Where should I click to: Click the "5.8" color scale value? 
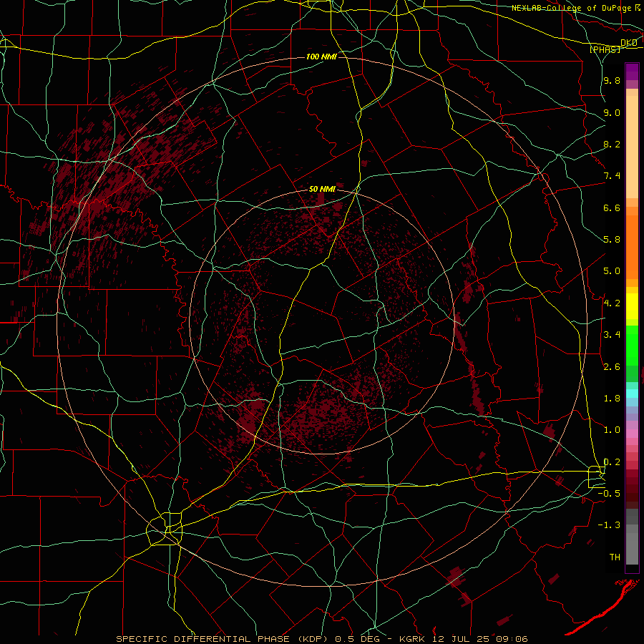point(612,240)
